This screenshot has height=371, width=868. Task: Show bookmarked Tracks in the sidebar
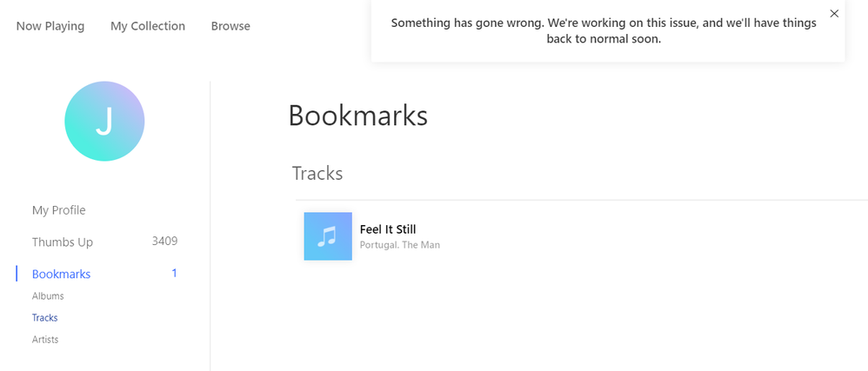[45, 318]
